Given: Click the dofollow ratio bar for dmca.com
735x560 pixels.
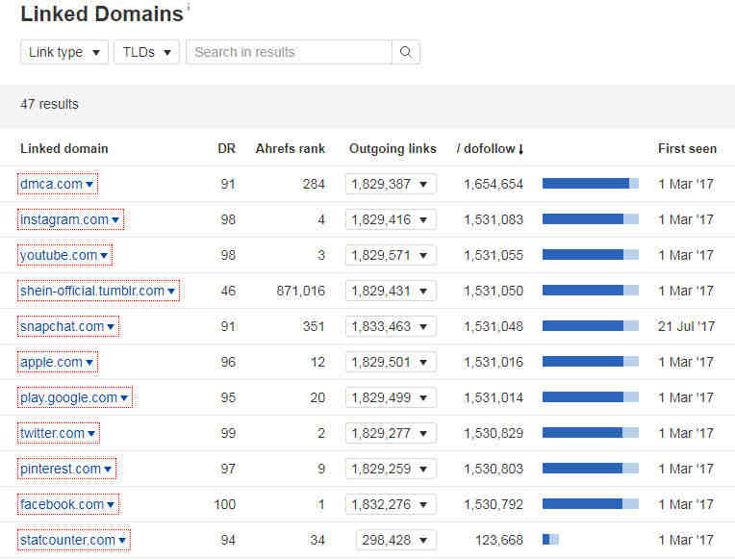Looking at the screenshot, I should click(591, 184).
